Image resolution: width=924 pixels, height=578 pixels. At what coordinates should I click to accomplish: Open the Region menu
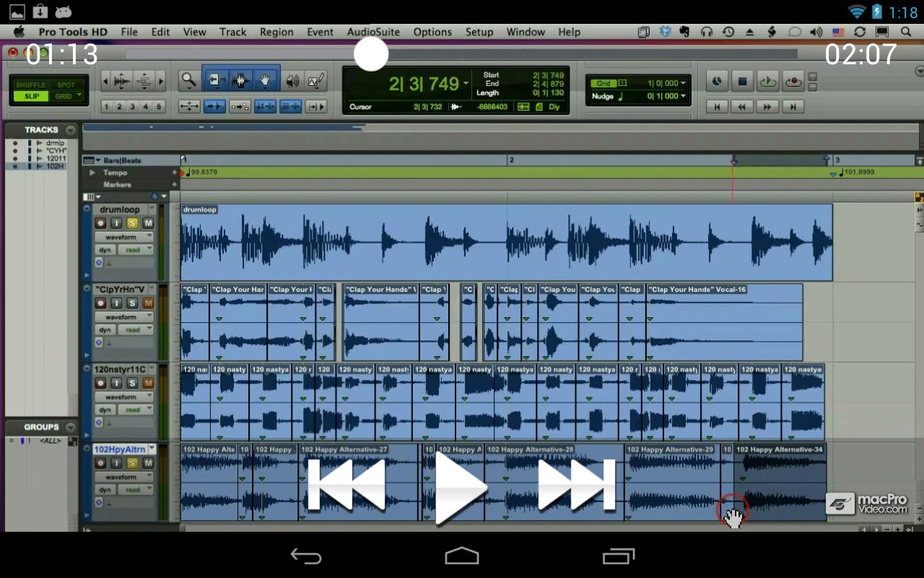[276, 32]
